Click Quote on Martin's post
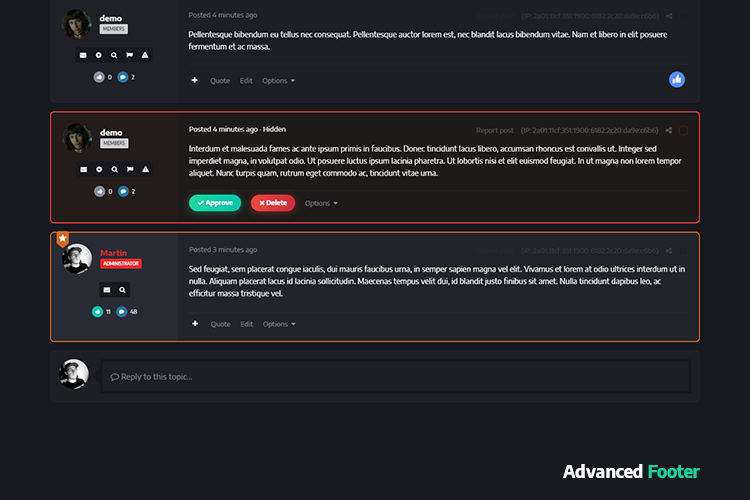Screen dimensions: 750x500 pyautogui.click(x=221, y=324)
